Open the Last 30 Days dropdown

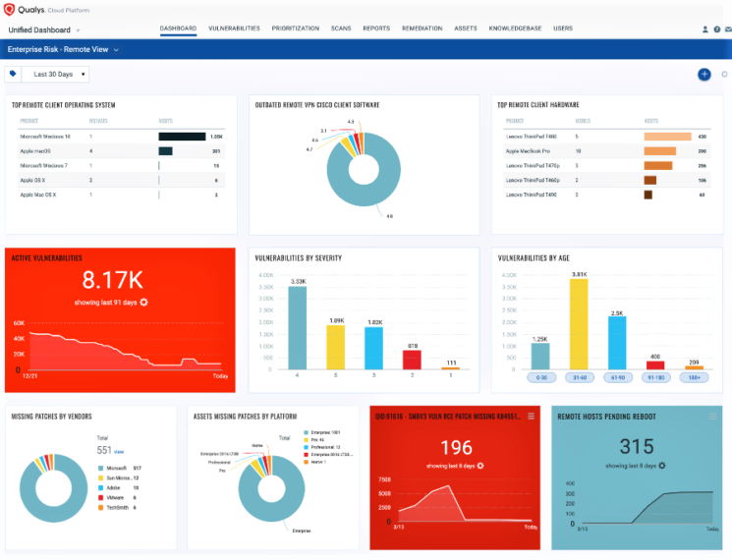point(55,75)
